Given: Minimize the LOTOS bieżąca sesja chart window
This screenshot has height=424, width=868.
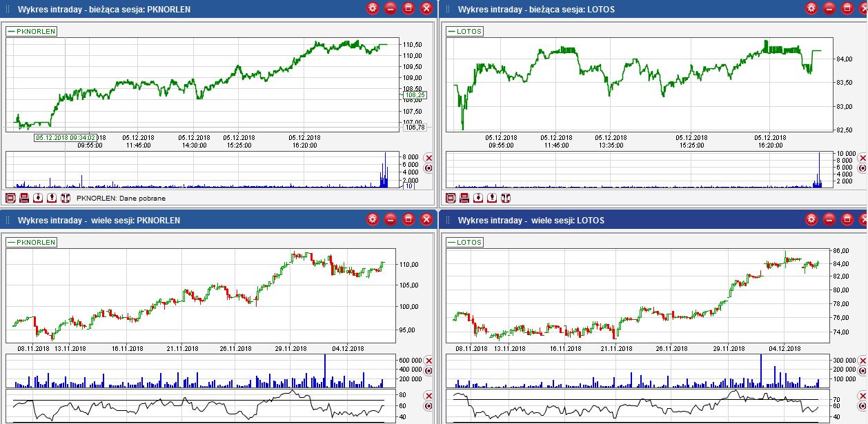Looking at the screenshot, I should tap(829, 9).
